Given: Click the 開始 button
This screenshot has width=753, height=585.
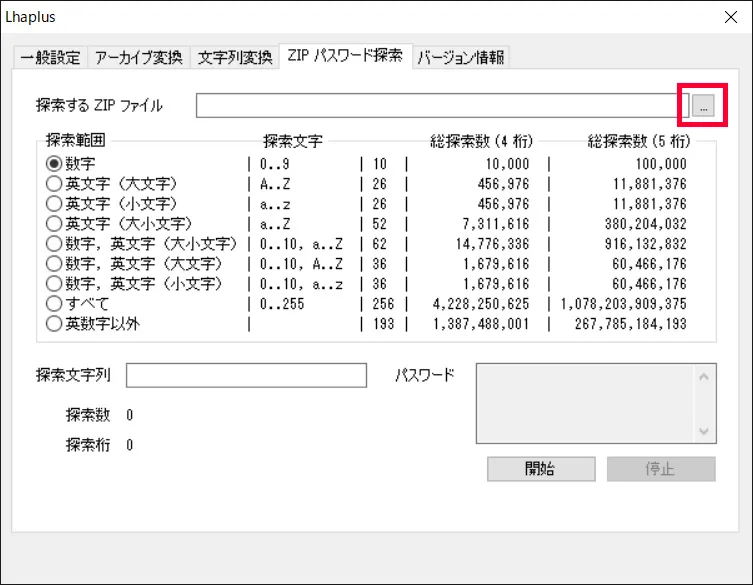Looking at the screenshot, I should click(541, 469).
